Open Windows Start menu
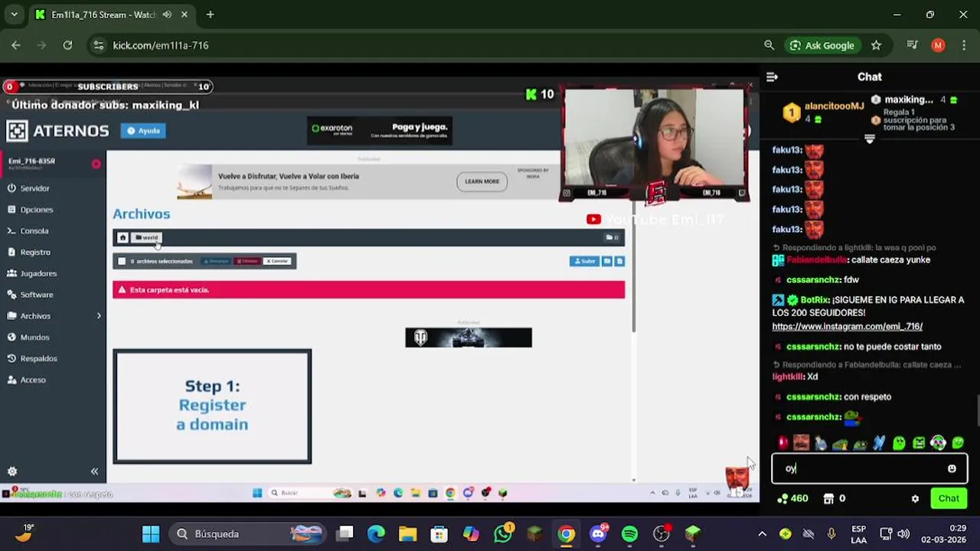Viewport: 980px width, 551px height. point(151,534)
